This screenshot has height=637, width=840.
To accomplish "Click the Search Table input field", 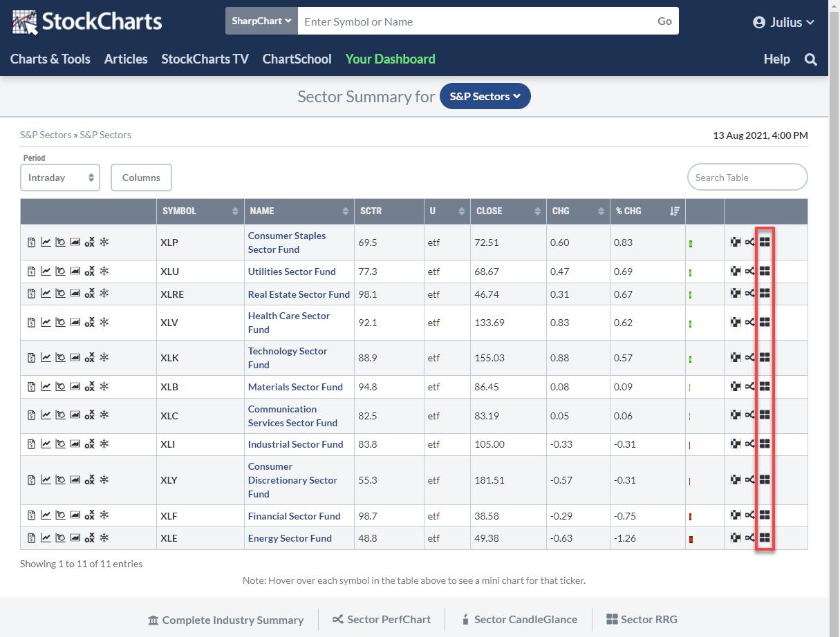I will (747, 178).
